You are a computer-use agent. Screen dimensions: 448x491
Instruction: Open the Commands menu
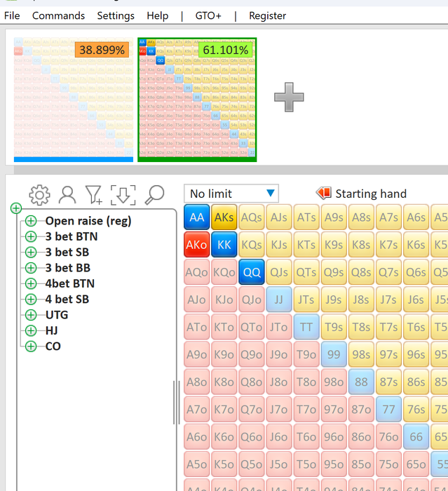[x=59, y=15]
